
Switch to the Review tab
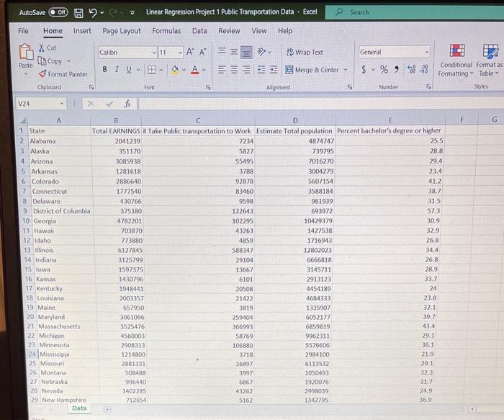coord(229,31)
